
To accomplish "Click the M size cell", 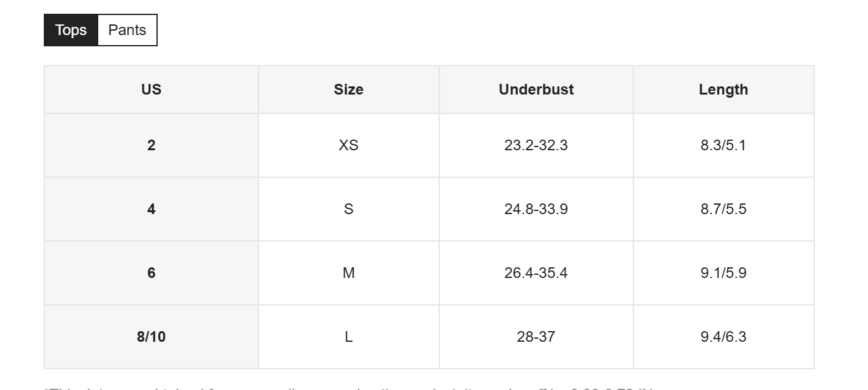I will (x=349, y=273).
